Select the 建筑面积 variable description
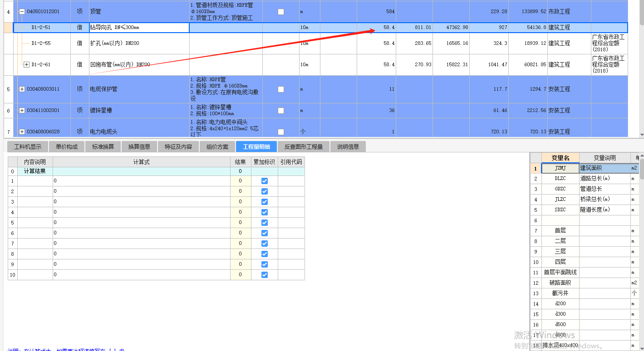 coord(605,168)
